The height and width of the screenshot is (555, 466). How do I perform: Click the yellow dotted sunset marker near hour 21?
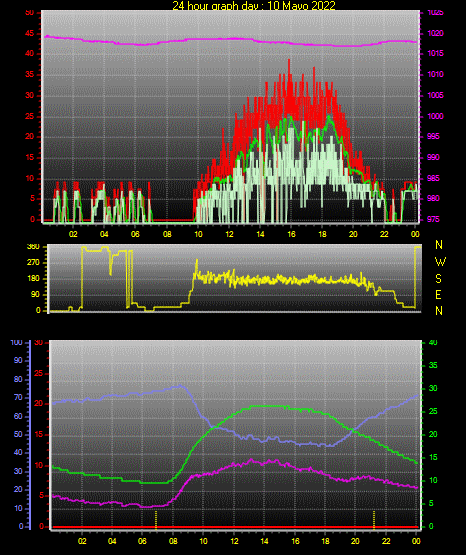coord(374,520)
